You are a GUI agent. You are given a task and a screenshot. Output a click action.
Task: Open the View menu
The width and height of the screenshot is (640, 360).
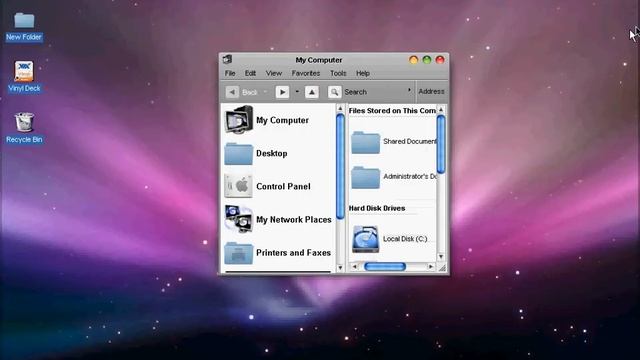click(x=274, y=73)
